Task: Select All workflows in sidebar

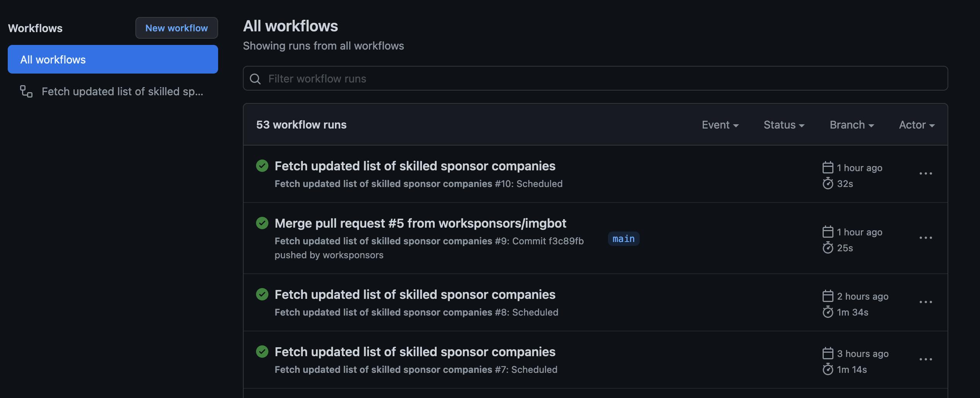Action: tap(113, 59)
